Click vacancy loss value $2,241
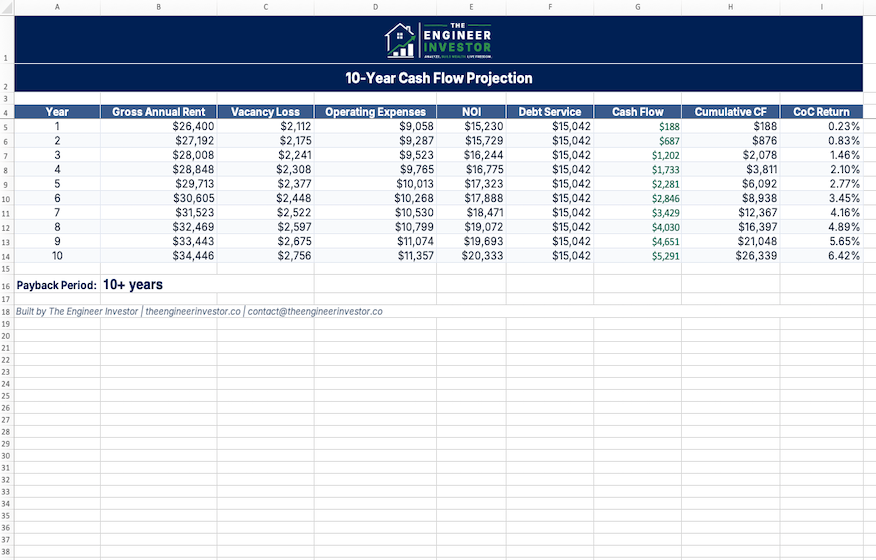 pos(294,155)
